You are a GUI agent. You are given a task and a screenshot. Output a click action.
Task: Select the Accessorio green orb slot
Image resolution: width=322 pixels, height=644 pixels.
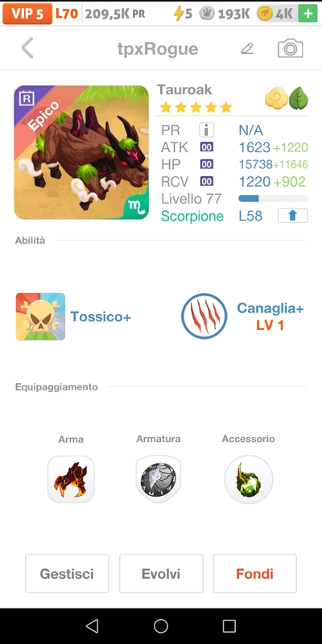point(249,479)
